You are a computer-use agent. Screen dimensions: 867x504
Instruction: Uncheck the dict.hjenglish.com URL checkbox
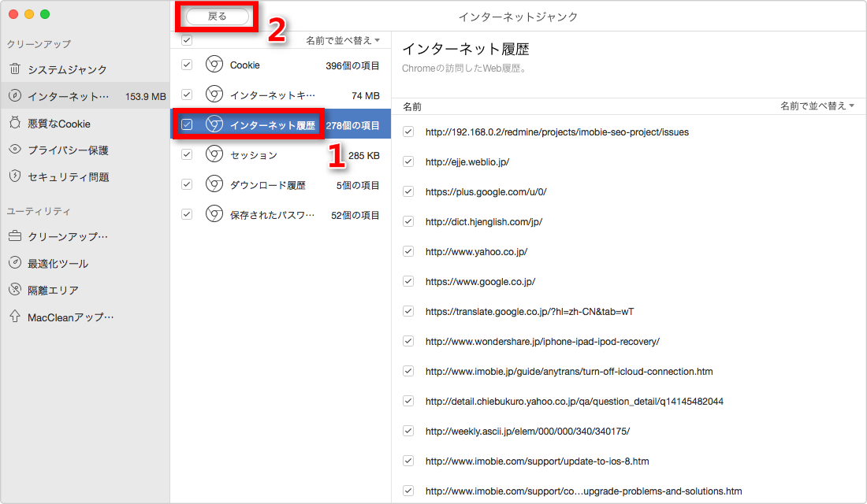click(408, 221)
